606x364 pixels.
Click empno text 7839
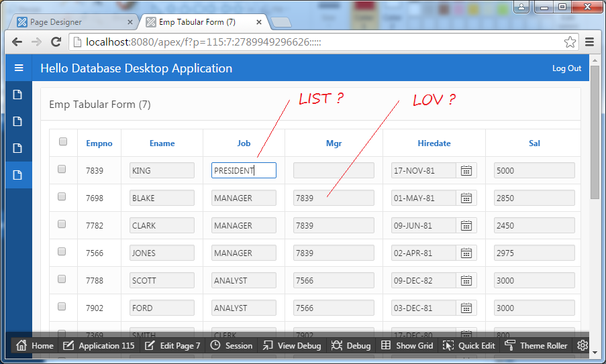pos(95,171)
